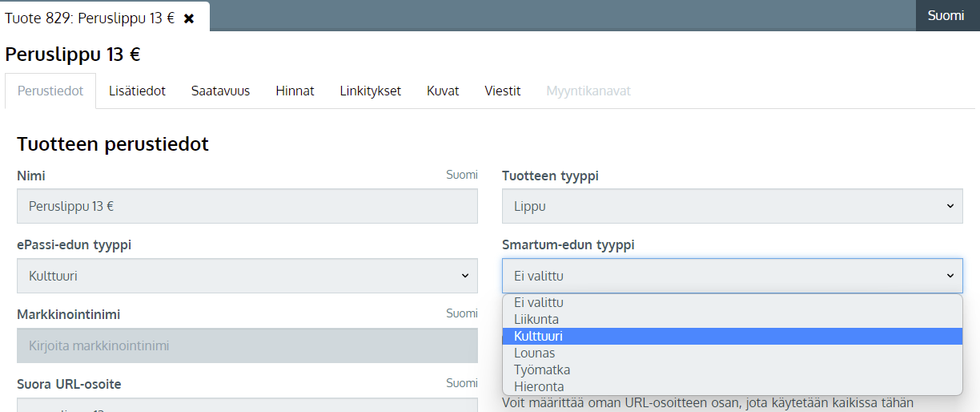Click the Nimi input field
Screen dimensions: 980x412
pos(247,206)
